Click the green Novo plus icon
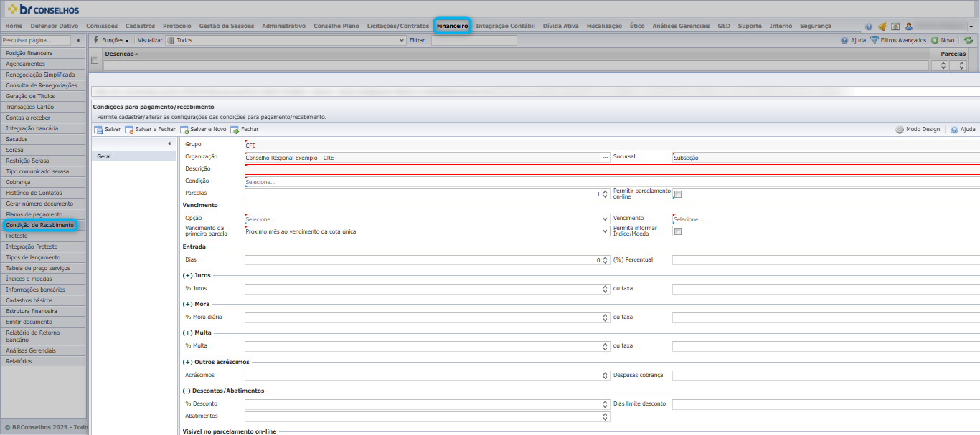980x435 pixels. point(935,40)
